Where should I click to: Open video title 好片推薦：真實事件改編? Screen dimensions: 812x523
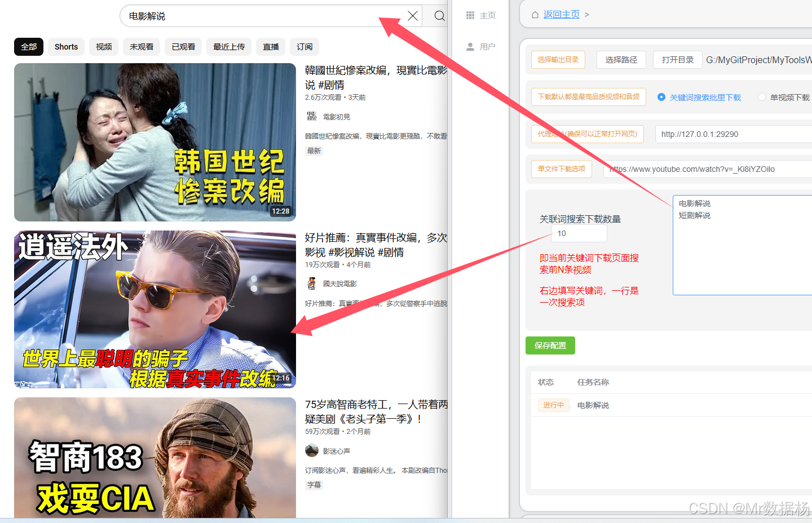click(376, 245)
